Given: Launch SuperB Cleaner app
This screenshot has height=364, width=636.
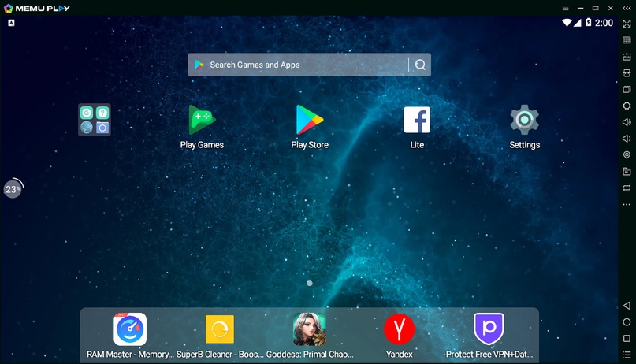Looking at the screenshot, I should pyautogui.click(x=220, y=329).
